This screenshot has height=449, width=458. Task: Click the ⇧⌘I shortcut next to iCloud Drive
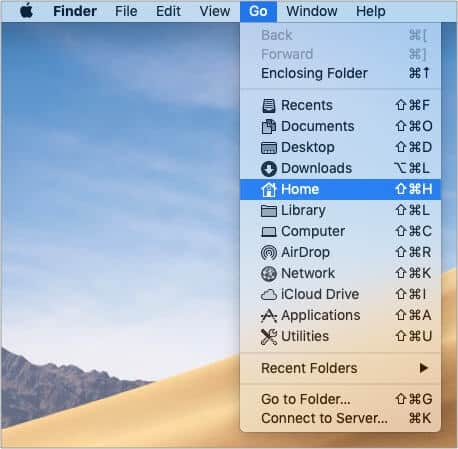tap(411, 294)
